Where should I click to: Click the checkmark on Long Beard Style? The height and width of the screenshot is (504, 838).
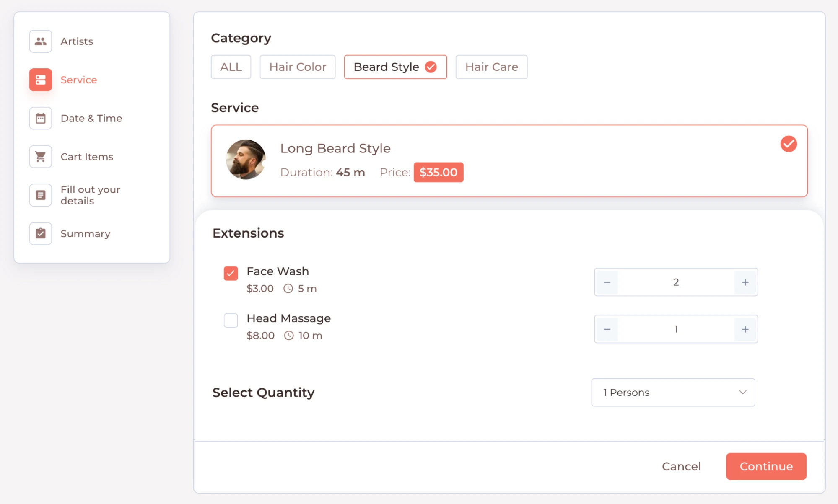(788, 143)
